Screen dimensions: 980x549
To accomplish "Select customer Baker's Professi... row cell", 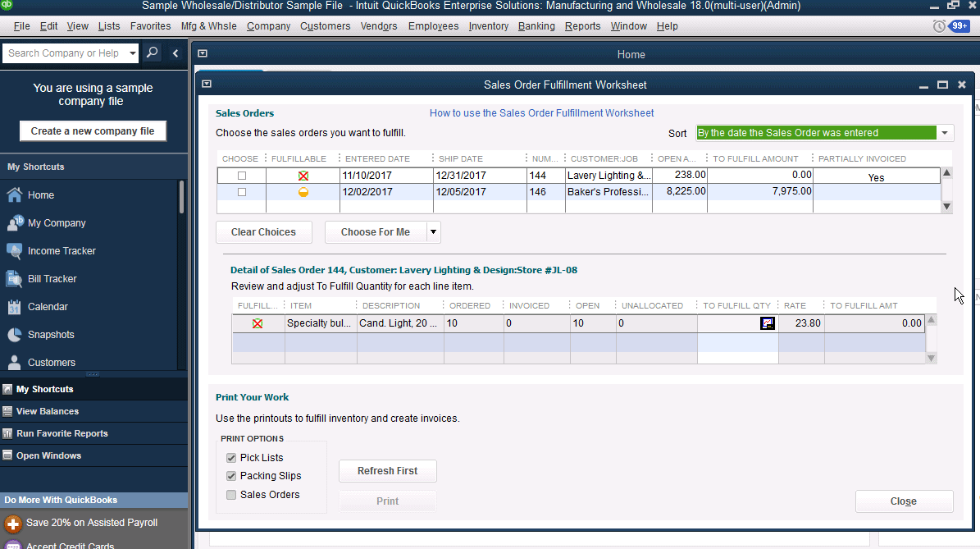I will (x=609, y=192).
